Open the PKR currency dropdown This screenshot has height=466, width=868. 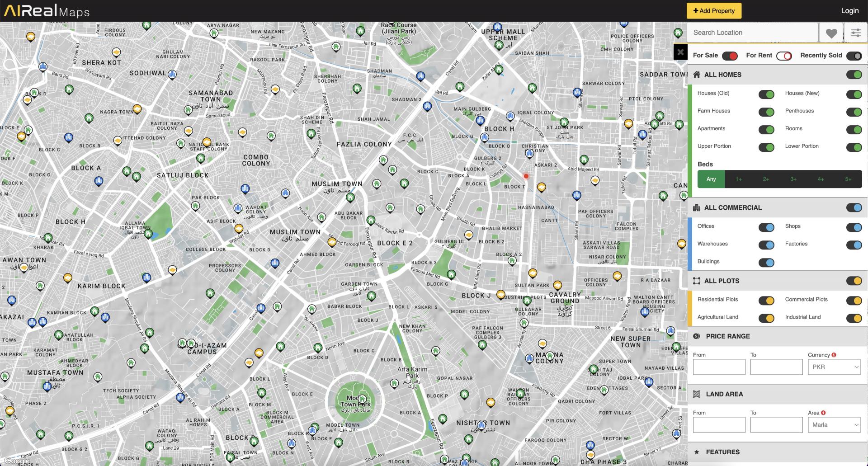click(x=834, y=367)
